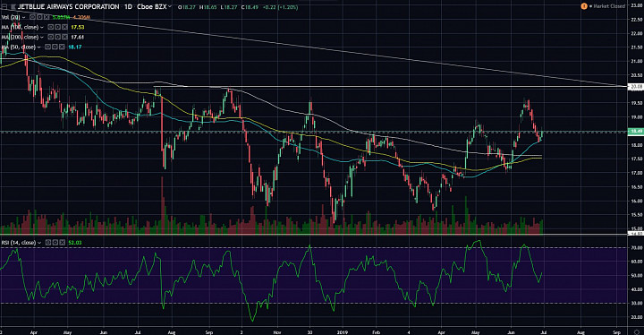Expand the RSI (14, close) dropdown arrow
This screenshot has width=644, height=335.
click(x=39, y=243)
